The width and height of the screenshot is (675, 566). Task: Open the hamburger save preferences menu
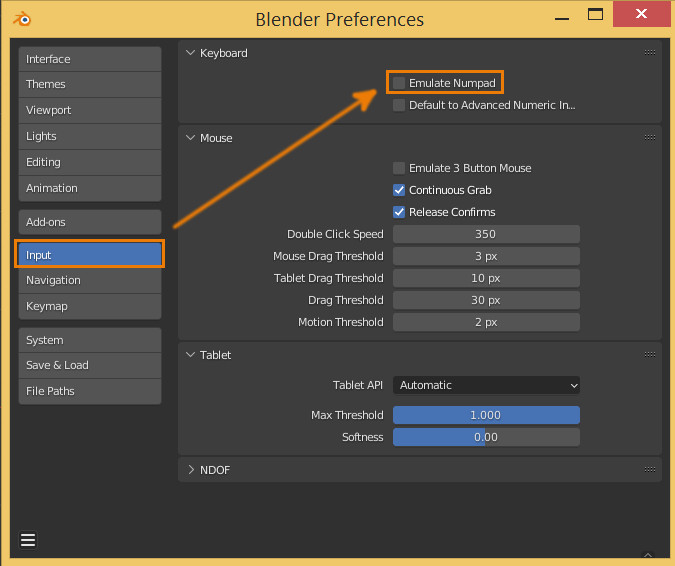click(28, 540)
